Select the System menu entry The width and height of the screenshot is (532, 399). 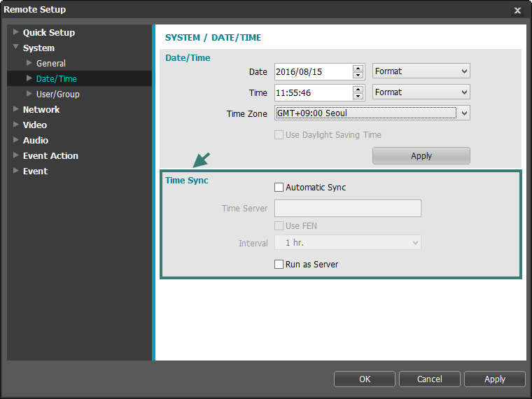click(x=38, y=48)
